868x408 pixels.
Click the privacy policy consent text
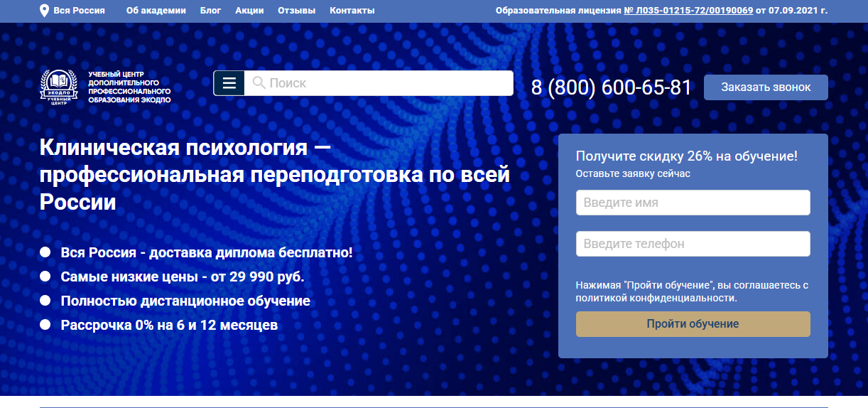pos(693,291)
